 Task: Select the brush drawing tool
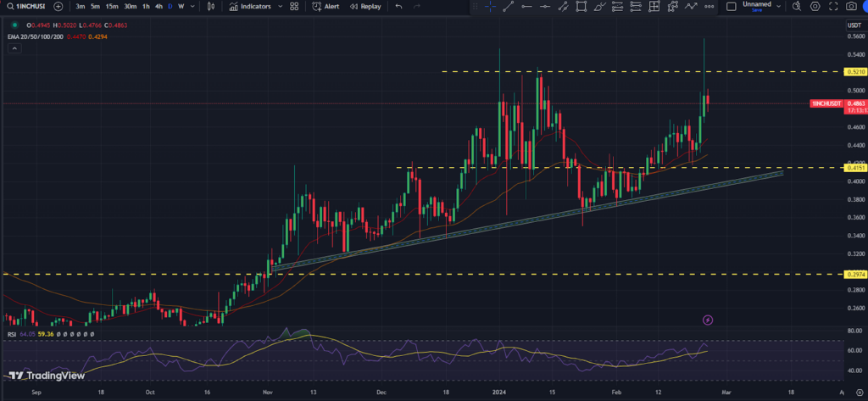coord(599,7)
